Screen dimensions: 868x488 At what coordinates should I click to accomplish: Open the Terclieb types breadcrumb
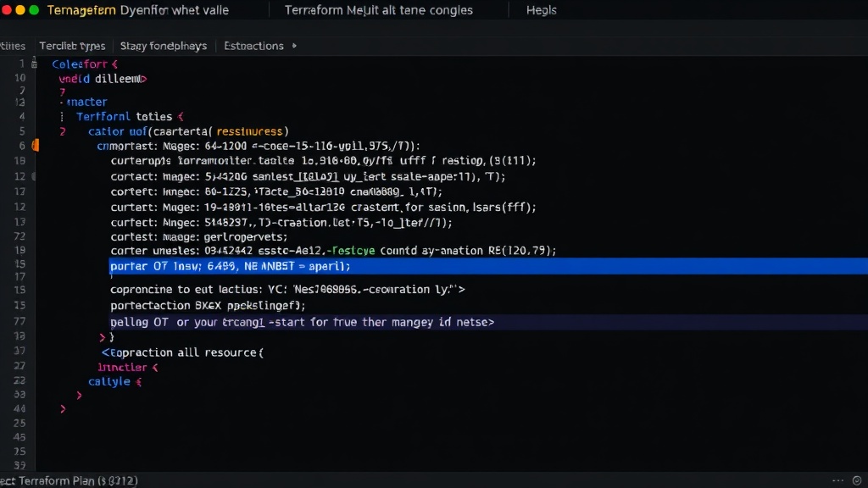click(72, 46)
